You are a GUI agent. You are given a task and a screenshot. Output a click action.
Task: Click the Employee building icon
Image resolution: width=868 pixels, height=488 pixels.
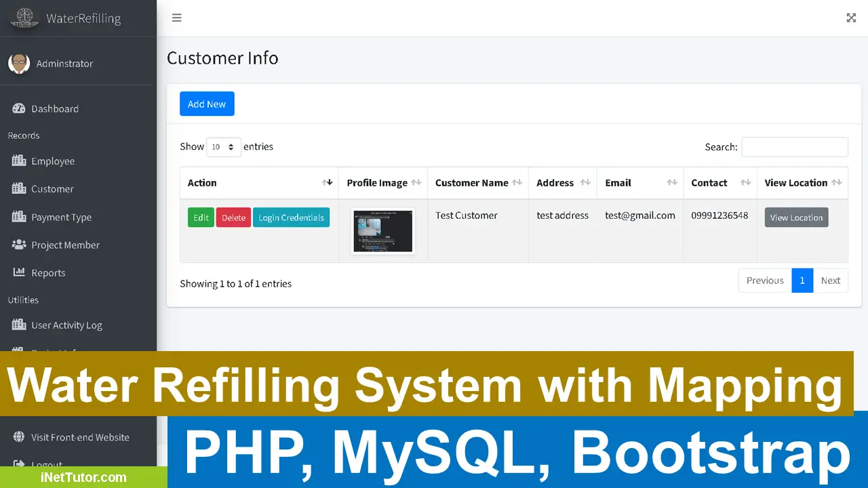click(x=19, y=161)
